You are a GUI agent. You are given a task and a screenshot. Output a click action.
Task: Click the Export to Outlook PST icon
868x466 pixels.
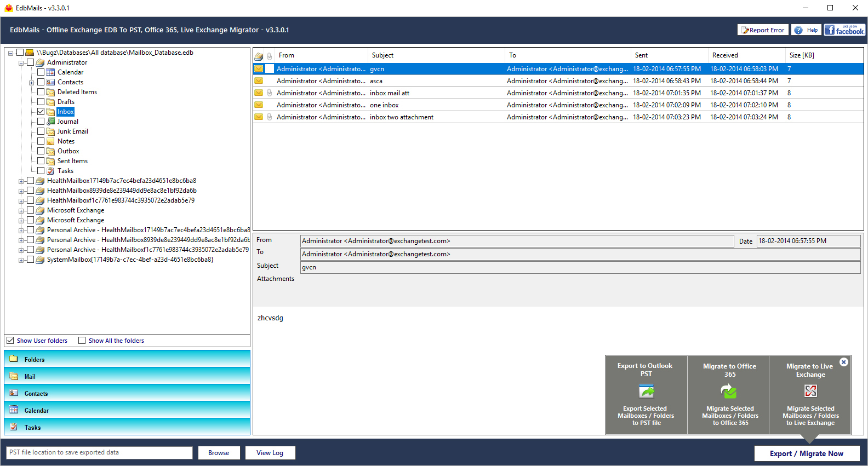click(646, 392)
